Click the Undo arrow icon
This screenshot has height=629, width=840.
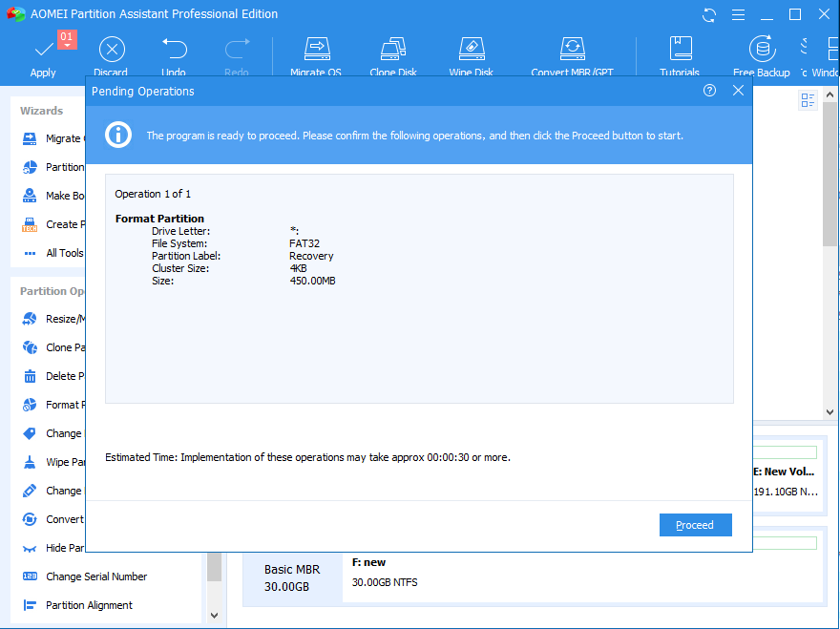tap(174, 49)
